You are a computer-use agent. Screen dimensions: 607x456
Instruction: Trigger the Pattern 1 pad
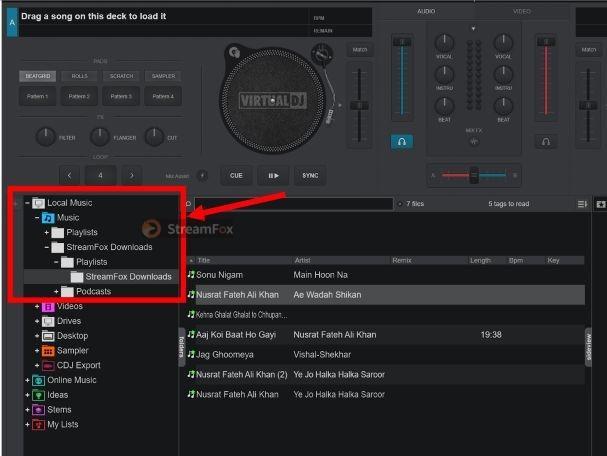(x=38, y=96)
